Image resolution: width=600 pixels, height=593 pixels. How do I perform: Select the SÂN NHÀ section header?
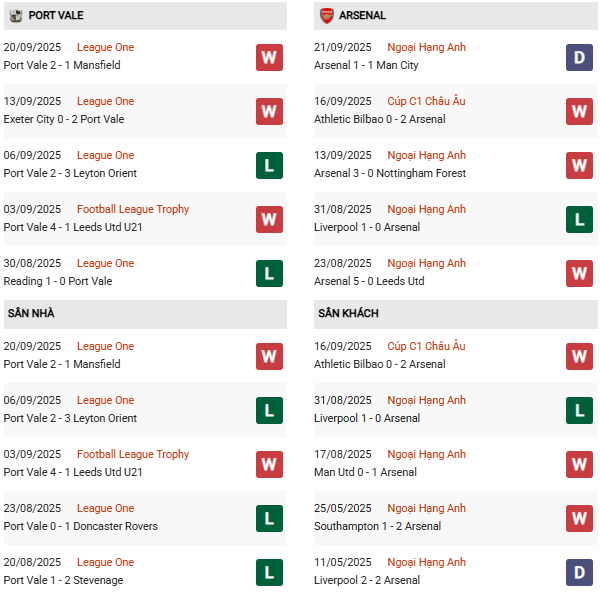coord(145,314)
